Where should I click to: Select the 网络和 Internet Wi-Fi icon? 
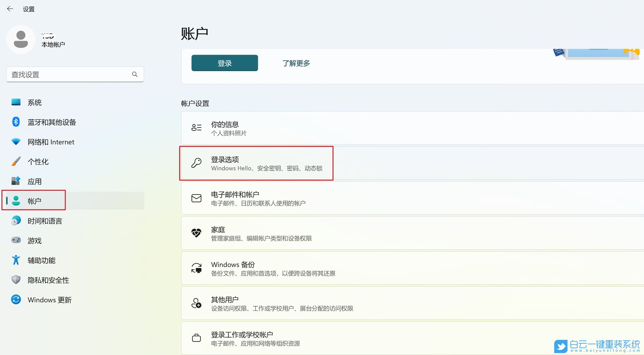16,141
